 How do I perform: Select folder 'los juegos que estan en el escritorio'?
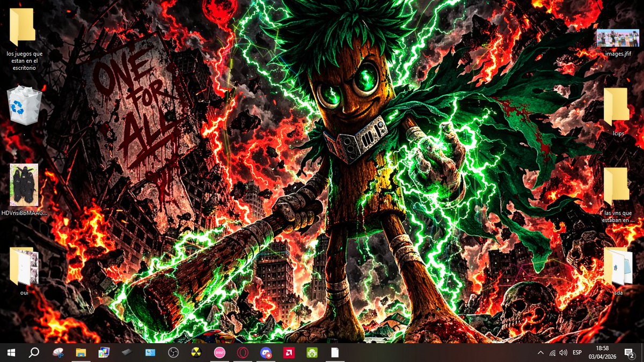click(x=24, y=40)
